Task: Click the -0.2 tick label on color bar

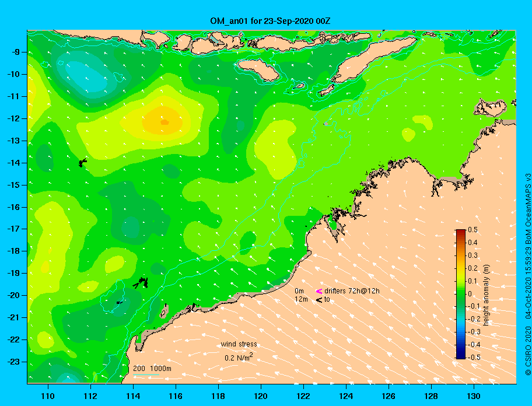Action: (x=474, y=319)
